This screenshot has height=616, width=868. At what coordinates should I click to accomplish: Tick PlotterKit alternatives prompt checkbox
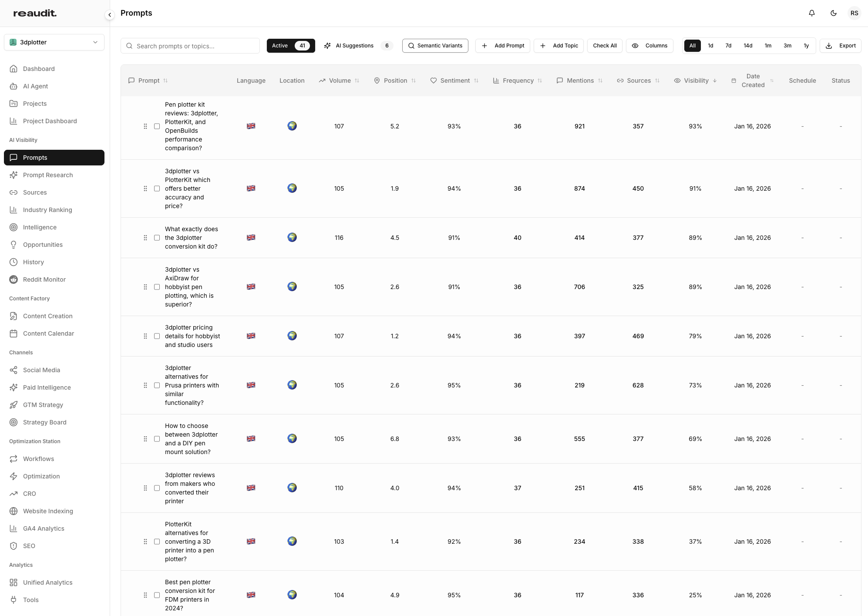click(x=157, y=542)
